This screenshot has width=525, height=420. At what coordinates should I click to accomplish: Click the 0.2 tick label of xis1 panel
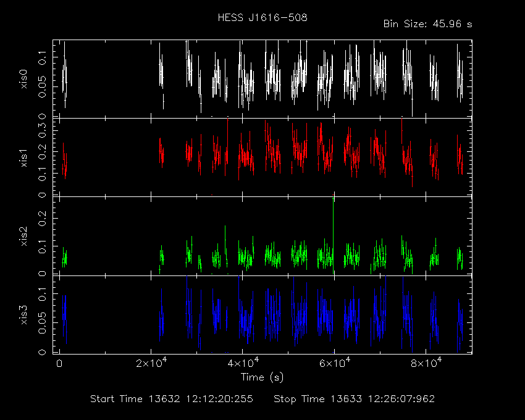(43, 152)
